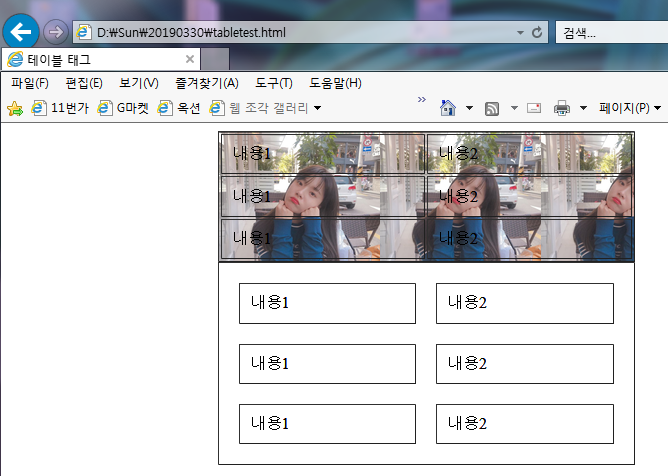Click top 내용2 cell in plain table

pos(525,303)
